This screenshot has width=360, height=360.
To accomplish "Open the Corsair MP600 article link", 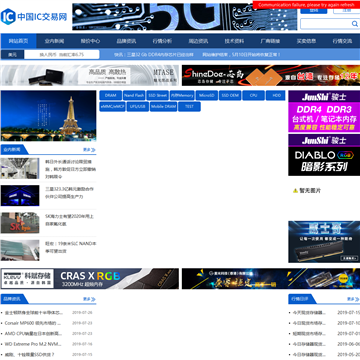I will [33, 323].
